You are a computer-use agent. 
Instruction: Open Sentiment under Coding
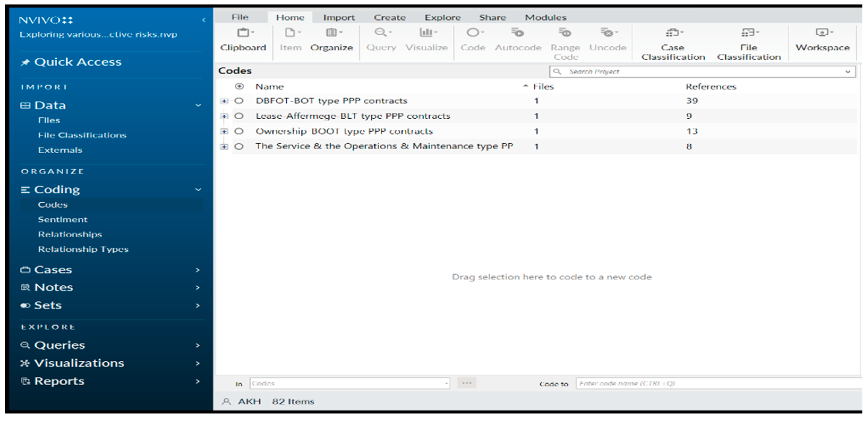pos(63,220)
